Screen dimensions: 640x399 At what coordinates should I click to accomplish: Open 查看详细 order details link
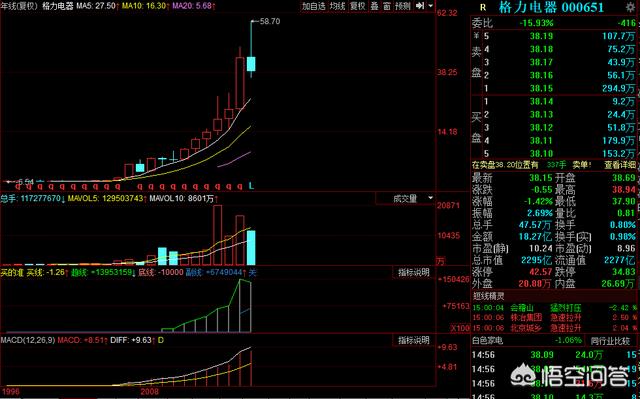pos(620,165)
